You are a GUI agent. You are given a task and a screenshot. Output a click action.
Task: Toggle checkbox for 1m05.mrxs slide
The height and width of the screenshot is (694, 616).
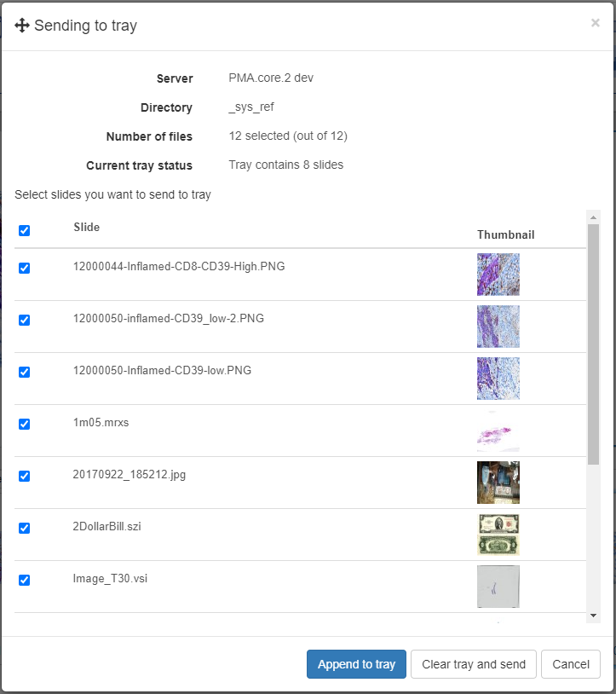coord(24,424)
